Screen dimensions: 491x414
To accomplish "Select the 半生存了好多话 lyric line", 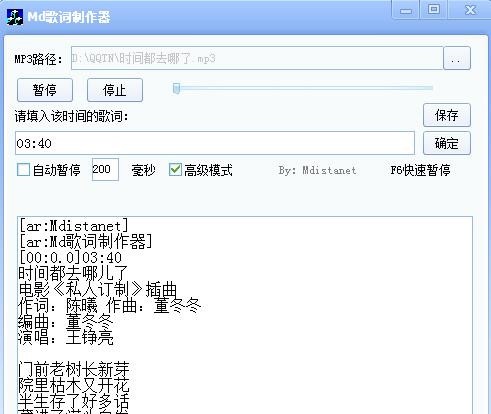I will [x=74, y=401].
